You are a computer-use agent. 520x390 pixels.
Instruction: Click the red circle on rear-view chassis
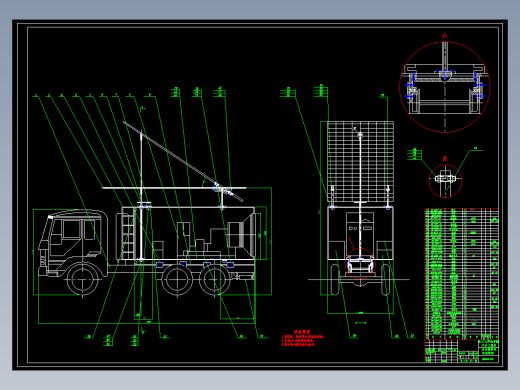pyautogui.click(x=360, y=263)
